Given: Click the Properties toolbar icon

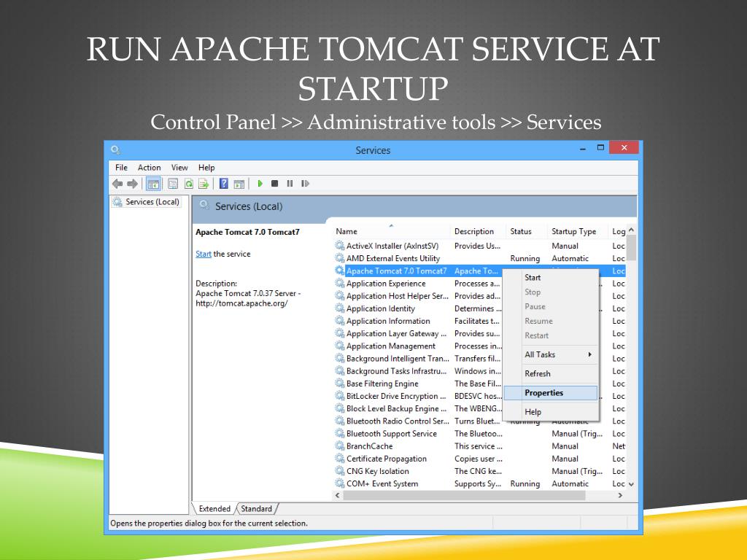Looking at the screenshot, I should point(173,184).
